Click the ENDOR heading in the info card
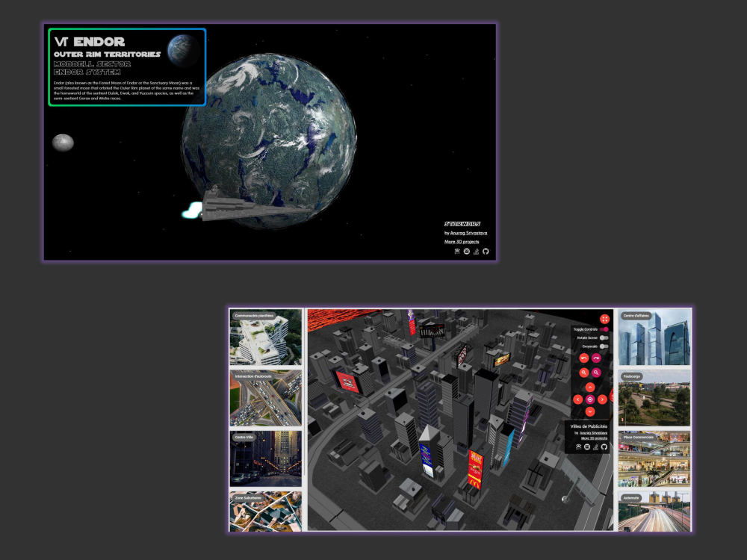Screen dimensions: 747x560 tap(99, 42)
